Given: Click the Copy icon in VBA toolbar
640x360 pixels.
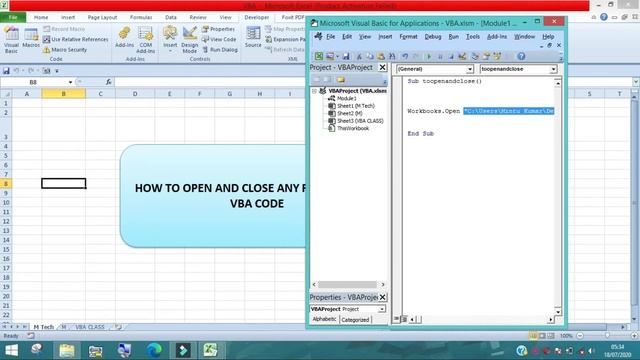Looking at the screenshot, I should point(370,56).
